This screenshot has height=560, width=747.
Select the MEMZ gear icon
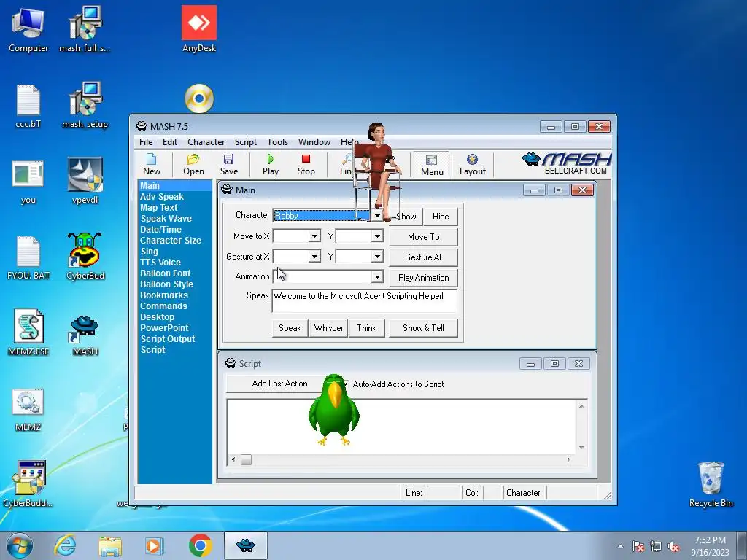[x=28, y=410]
